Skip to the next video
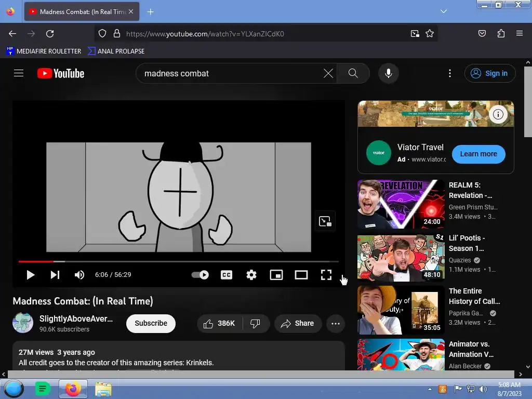This screenshot has height=399, width=532. tap(55, 275)
